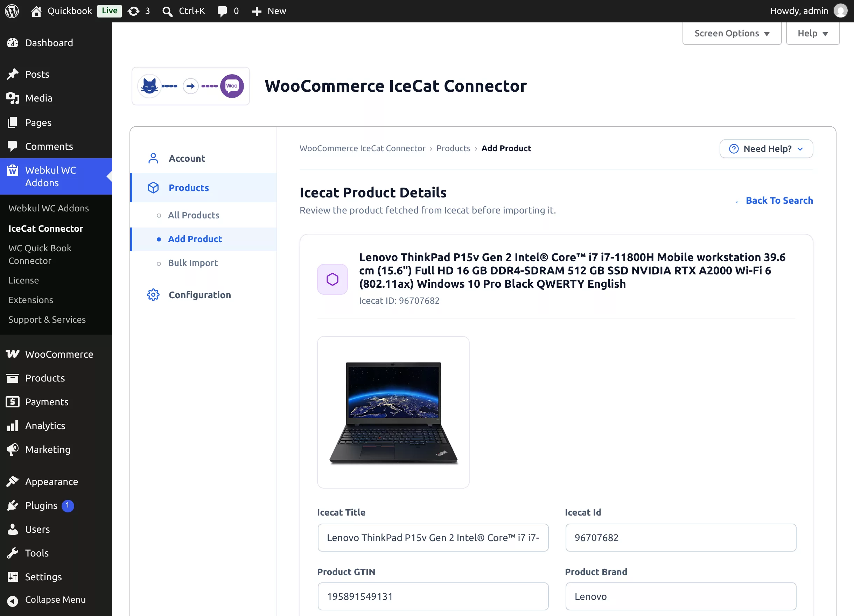Image resolution: width=854 pixels, height=616 pixels.
Task: Click the plus New icon
Action: 257,11
